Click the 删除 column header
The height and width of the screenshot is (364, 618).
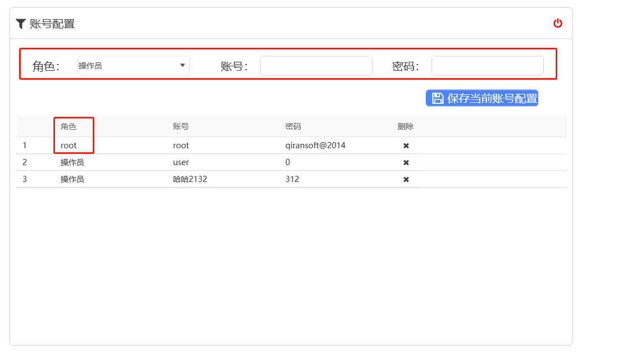click(x=405, y=126)
